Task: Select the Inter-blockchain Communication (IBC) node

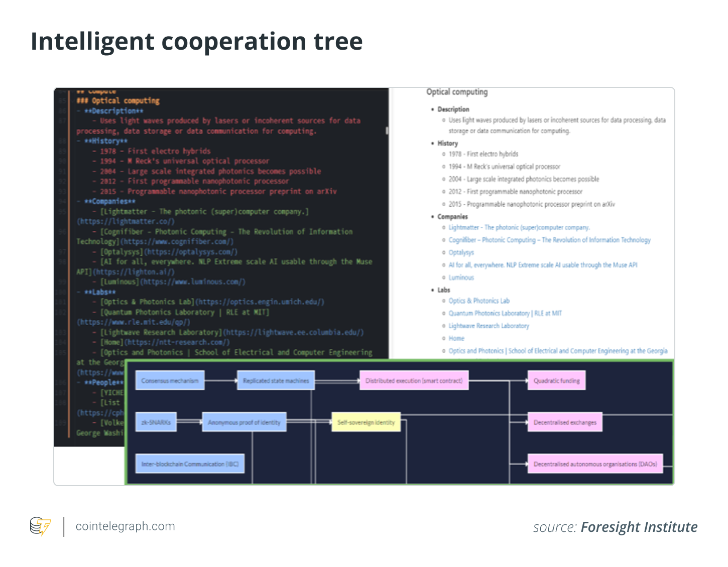Action: pos(190,464)
